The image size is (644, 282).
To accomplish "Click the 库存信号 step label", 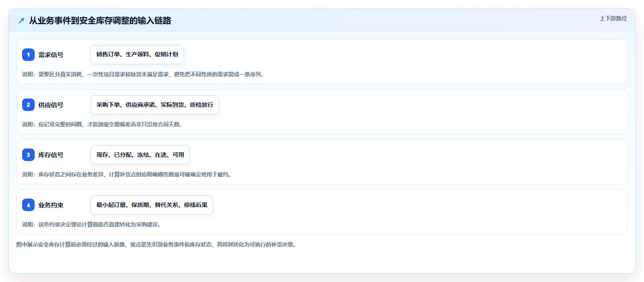I will [x=51, y=155].
